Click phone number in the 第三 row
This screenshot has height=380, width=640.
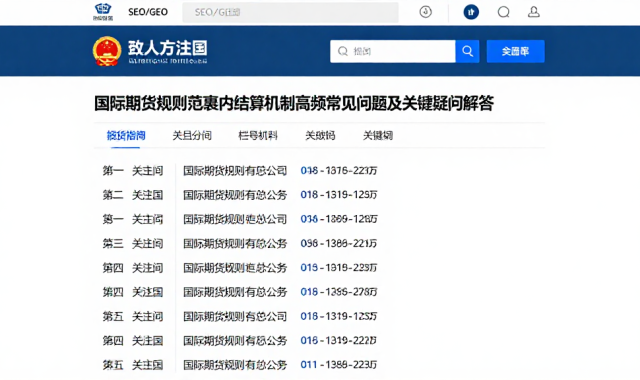tap(339, 243)
